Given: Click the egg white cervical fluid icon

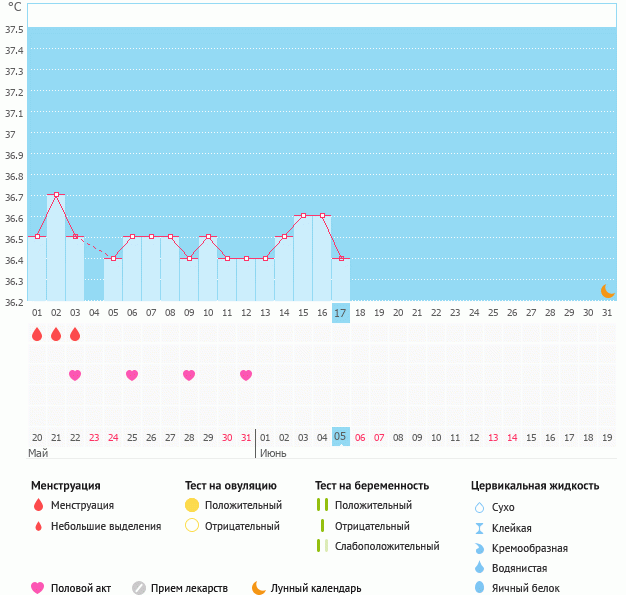Looking at the screenshot, I should [479, 588].
